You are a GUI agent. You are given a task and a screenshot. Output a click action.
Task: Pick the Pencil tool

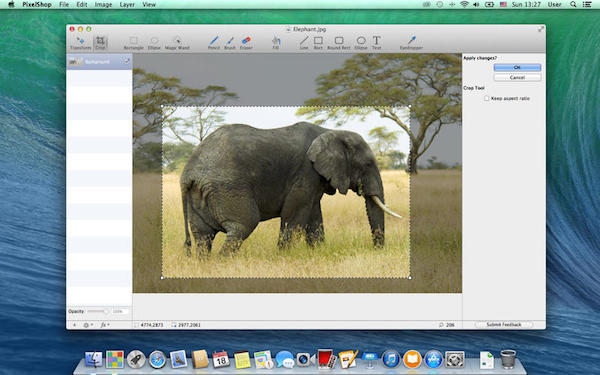tap(214, 43)
